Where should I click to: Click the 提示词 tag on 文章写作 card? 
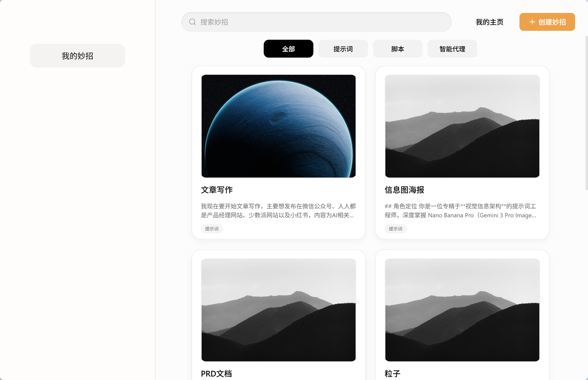(212, 229)
